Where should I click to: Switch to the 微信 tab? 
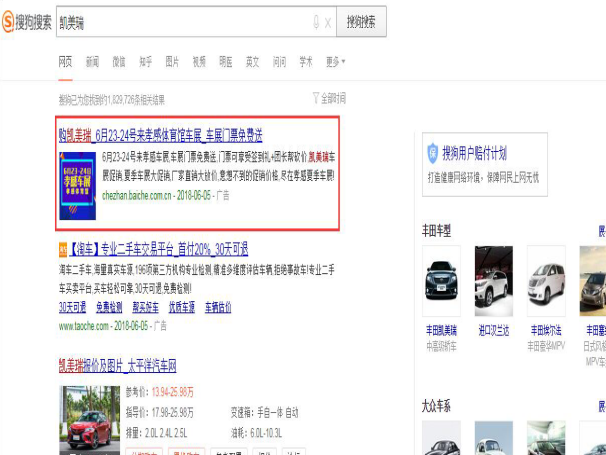coord(119,61)
